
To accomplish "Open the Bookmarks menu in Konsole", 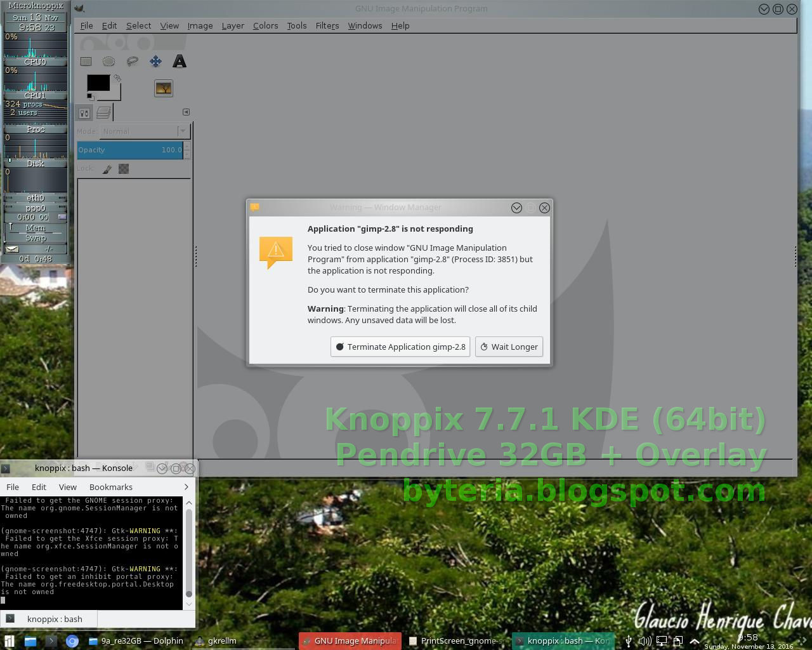I will 111,487.
